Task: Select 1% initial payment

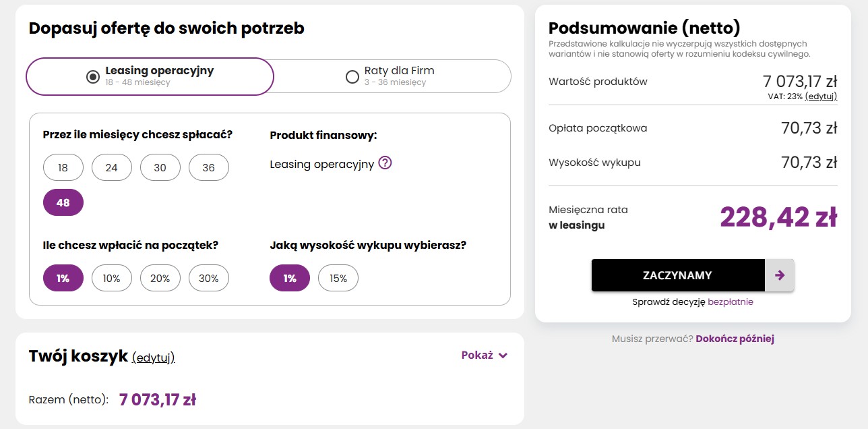Action: click(x=63, y=278)
